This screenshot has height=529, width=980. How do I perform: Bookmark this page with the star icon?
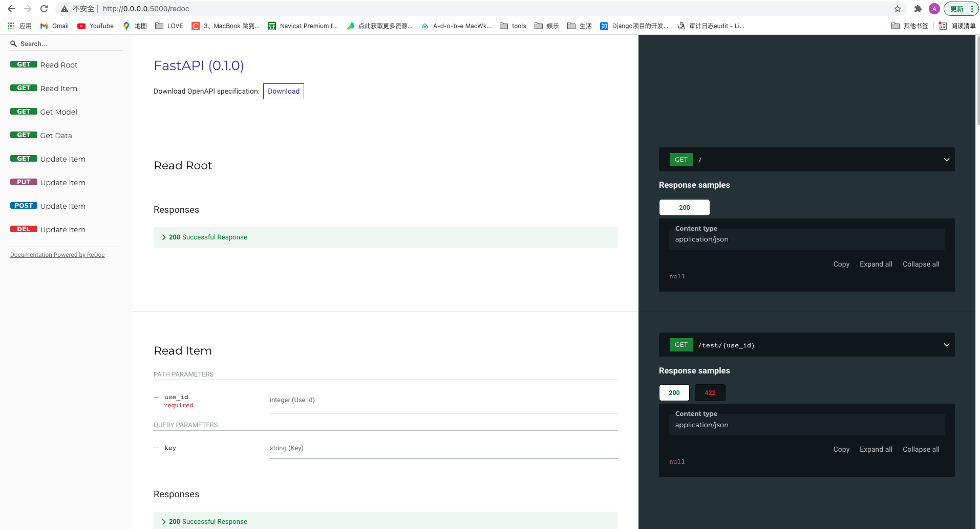(897, 9)
